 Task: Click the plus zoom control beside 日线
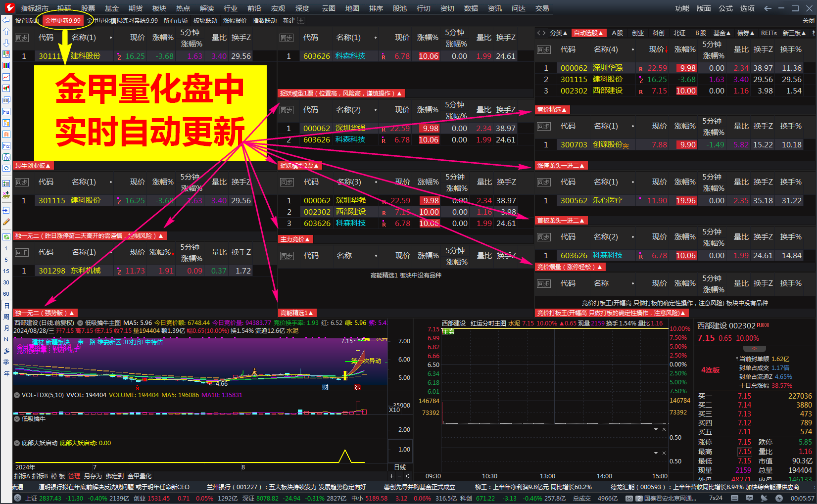391,476
